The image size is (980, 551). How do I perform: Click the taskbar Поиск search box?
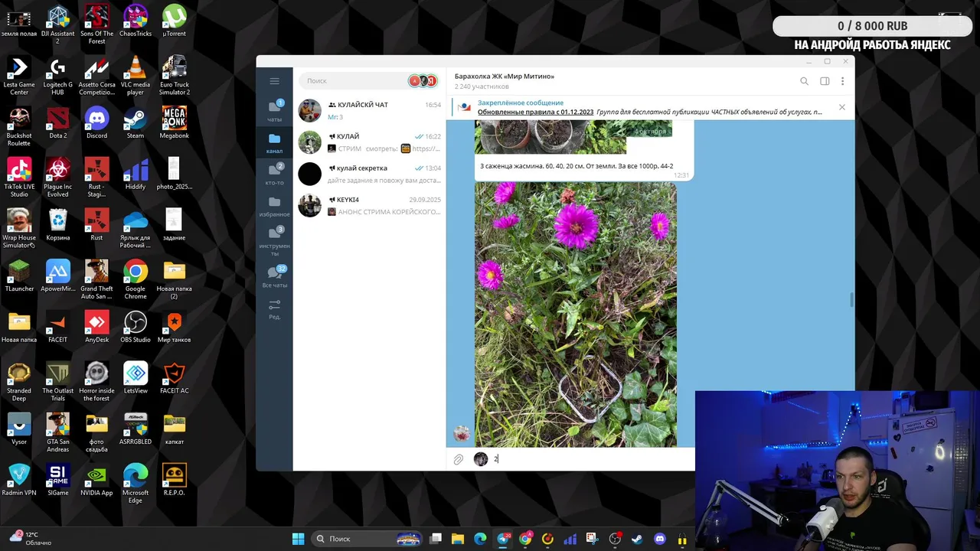click(367, 539)
